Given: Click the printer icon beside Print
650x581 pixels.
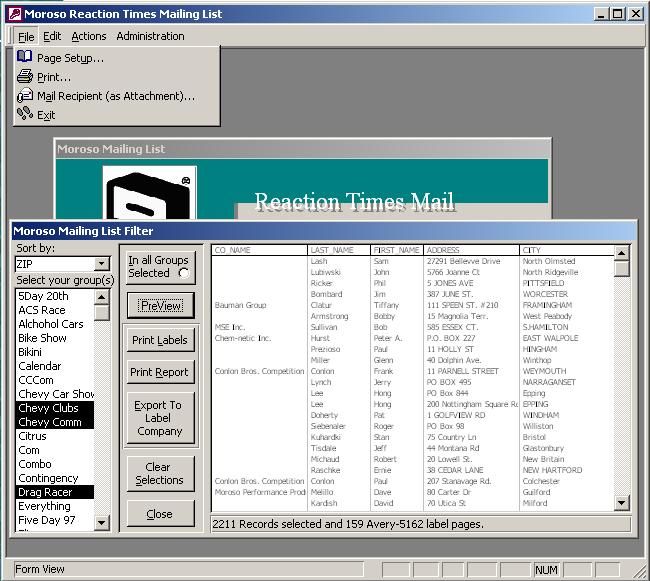Looking at the screenshot, I should pos(25,76).
